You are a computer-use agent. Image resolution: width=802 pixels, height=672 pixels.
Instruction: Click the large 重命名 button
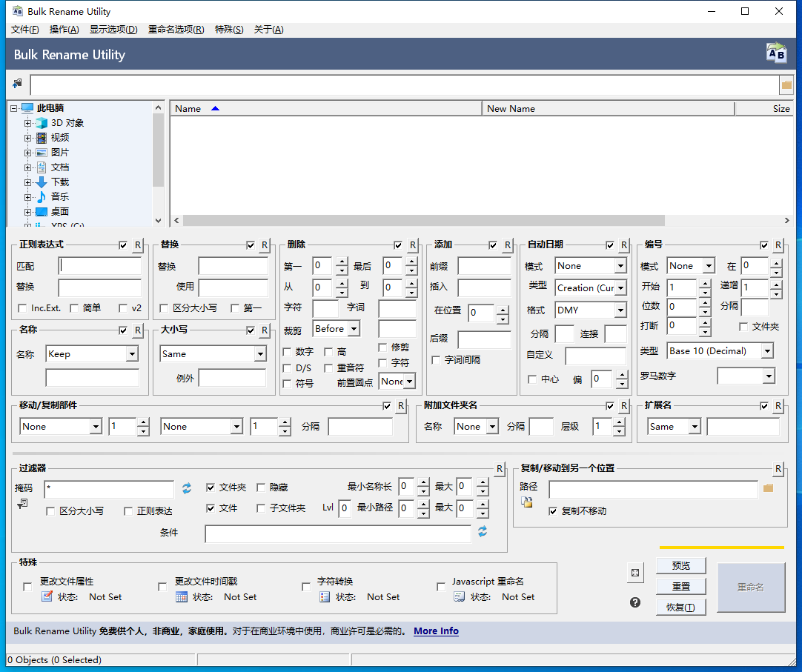click(751, 587)
